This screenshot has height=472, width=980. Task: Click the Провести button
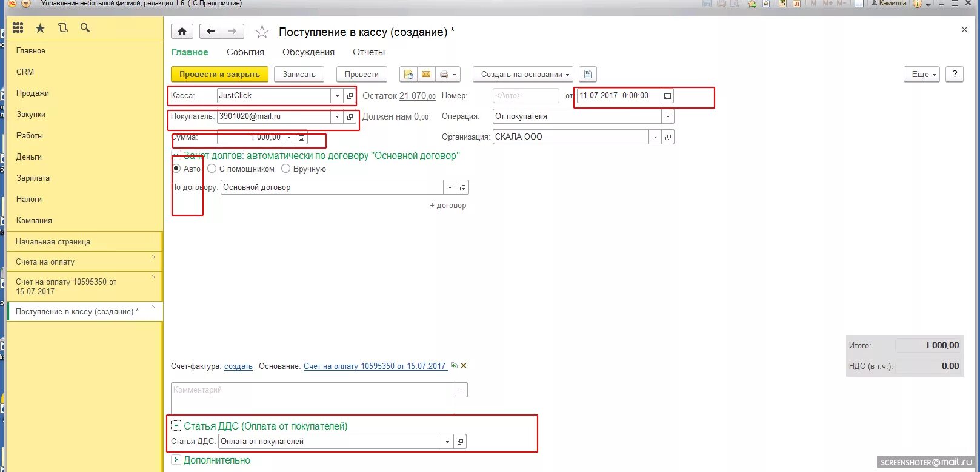[x=362, y=74]
